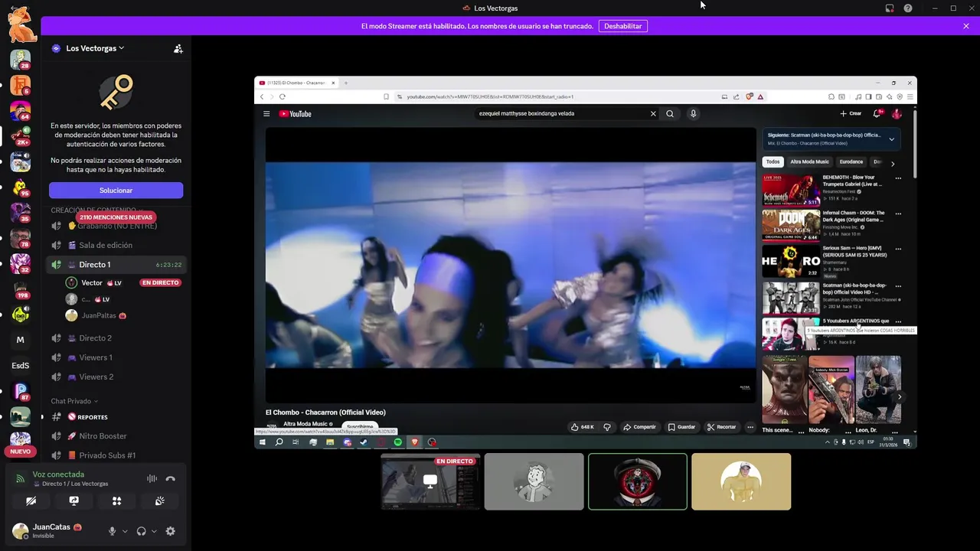
Task: Click the Solucionar button
Action: point(116,191)
